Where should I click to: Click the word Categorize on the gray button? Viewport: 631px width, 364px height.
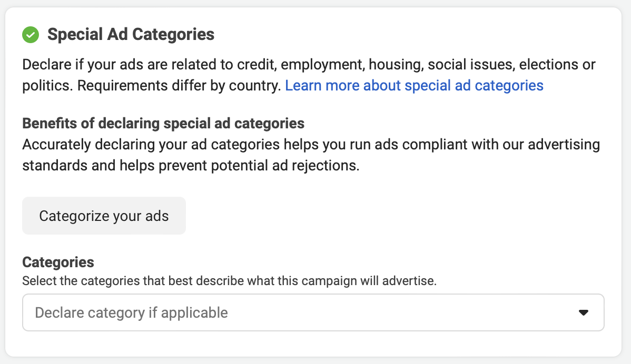pos(74,216)
